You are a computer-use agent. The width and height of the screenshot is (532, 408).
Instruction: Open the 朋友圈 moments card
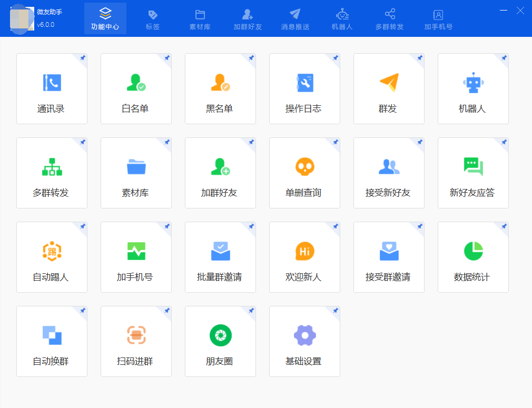click(x=220, y=342)
